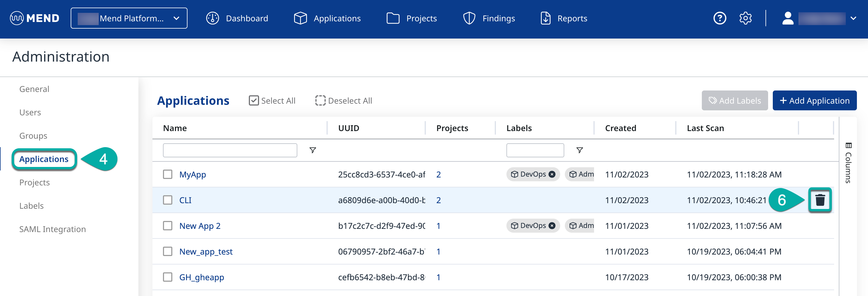Select the GH_gheapp row checkbox
The height and width of the screenshot is (296, 868).
(x=167, y=277)
